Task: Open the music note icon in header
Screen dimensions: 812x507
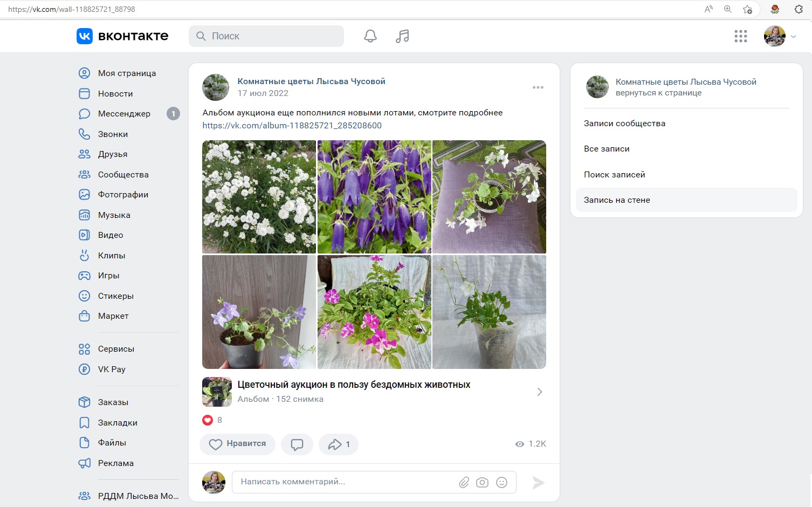Action: [x=402, y=36]
